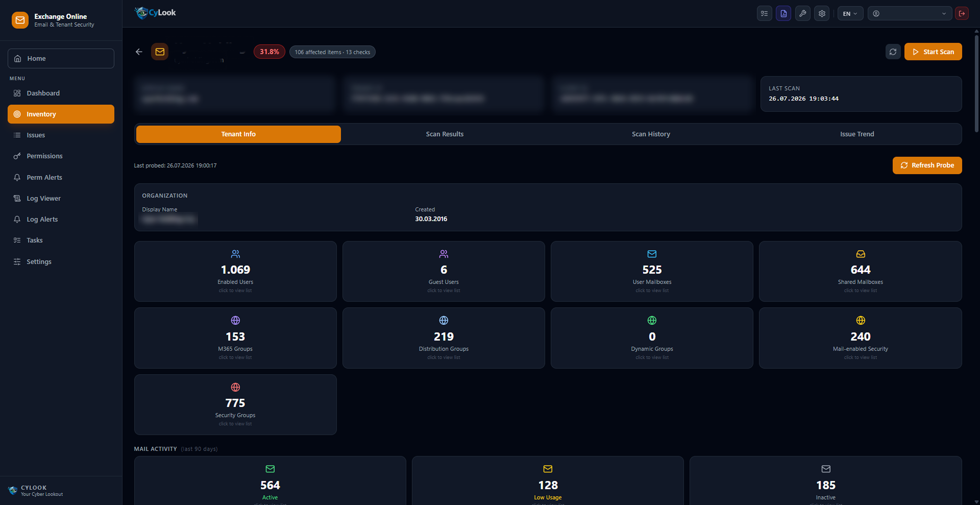Click the Last Scan timestamp 26.07.2026 19:03:44
980x505 pixels.
(803, 99)
